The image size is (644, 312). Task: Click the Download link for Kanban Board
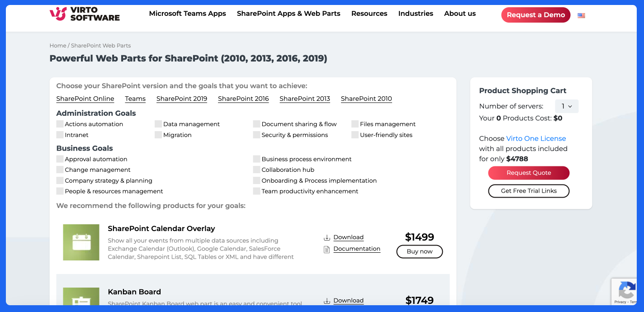point(348,301)
